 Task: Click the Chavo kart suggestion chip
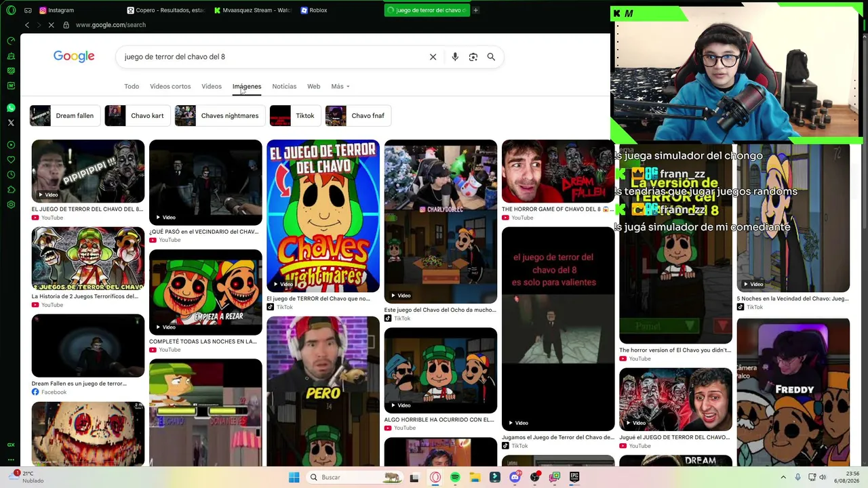[x=138, y=116]
